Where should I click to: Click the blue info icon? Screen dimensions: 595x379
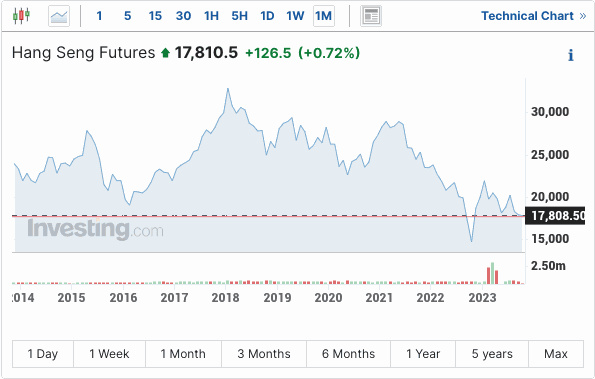[x=571, y=55]
